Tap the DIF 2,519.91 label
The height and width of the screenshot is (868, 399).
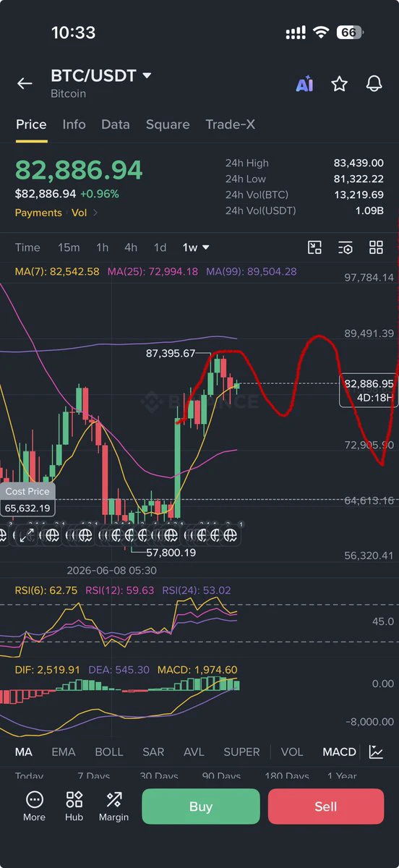[x=47, y=671]
